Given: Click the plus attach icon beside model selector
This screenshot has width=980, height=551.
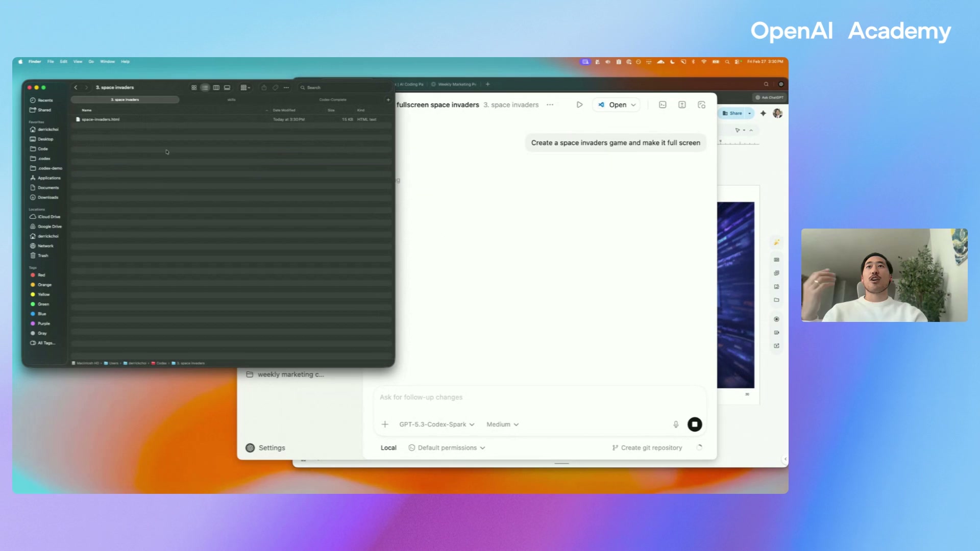Looking at the screenshot, I should (x=385, y=424).
